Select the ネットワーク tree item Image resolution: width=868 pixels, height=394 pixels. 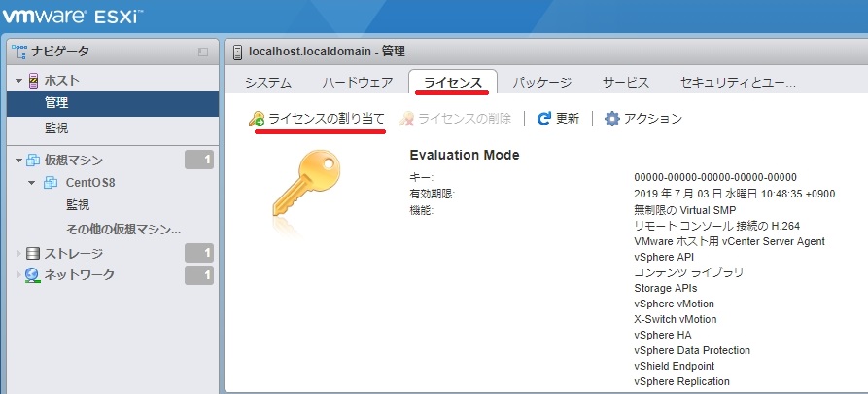pyautogui.click(x=80, y=275)
